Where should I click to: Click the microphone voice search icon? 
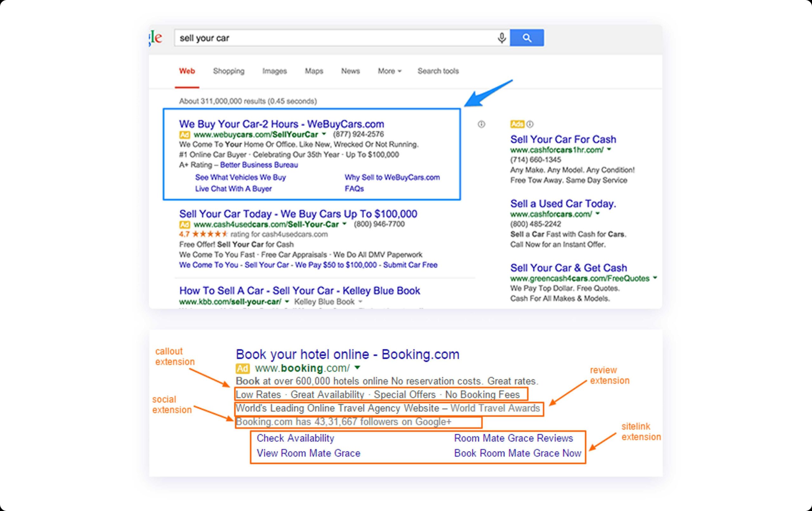pyautogui.click(x=502, y=38)
